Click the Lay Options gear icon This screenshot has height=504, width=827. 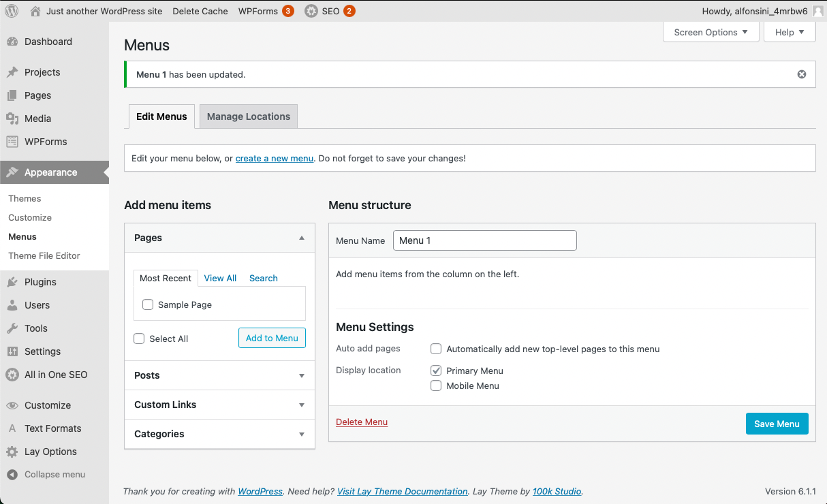(12, 452)
